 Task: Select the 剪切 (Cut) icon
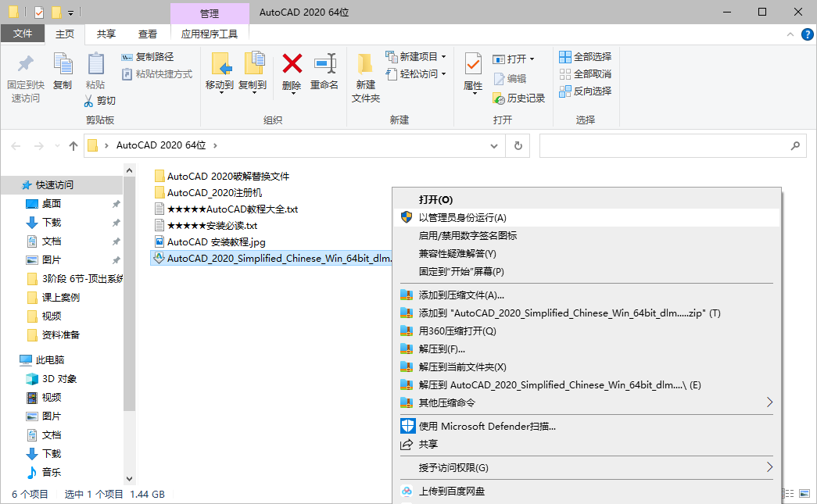coord(101,100)
